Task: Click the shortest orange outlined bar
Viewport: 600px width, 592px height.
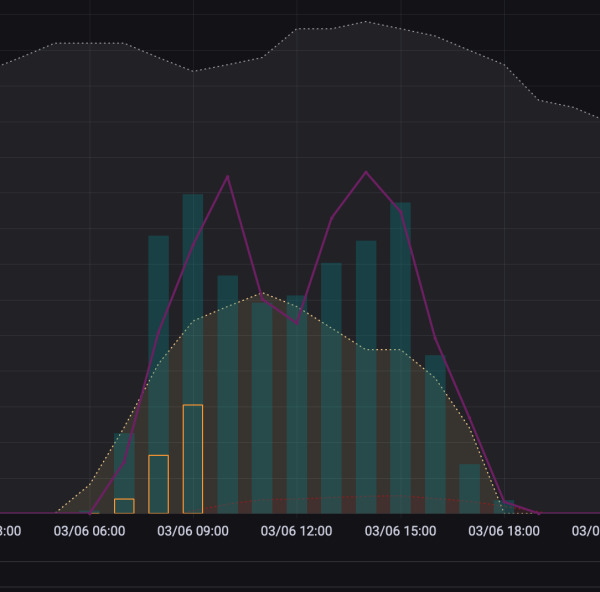Action: 124,506
